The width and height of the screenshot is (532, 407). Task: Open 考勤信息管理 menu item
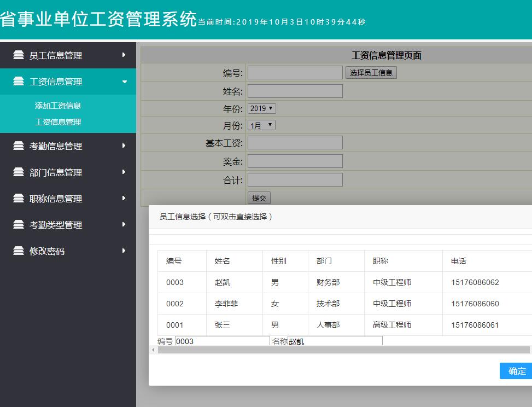[x=68, y=146]
